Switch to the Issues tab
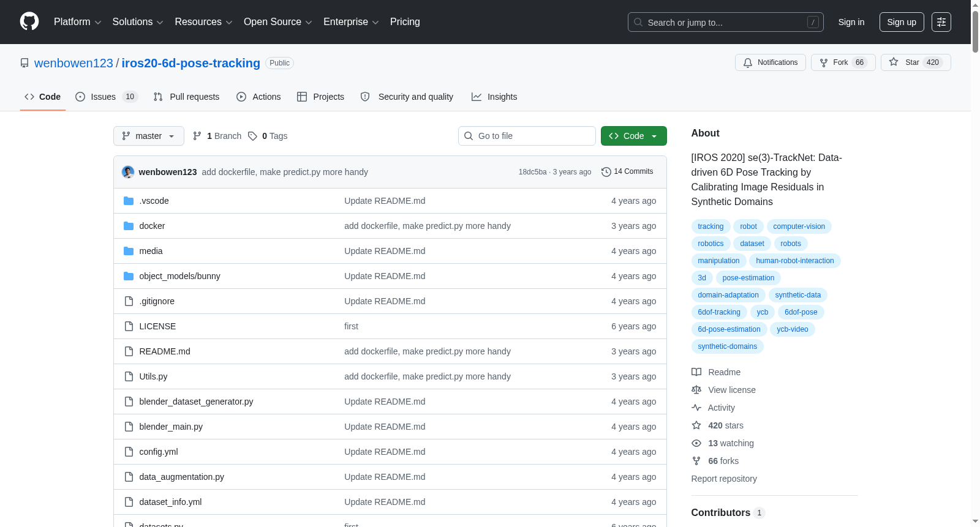 tap(107, 97)
